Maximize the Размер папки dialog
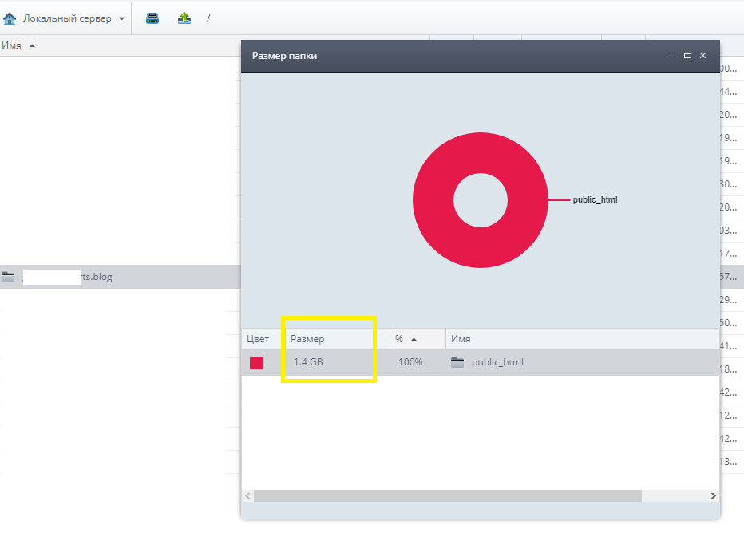 [x=687, y=56]
